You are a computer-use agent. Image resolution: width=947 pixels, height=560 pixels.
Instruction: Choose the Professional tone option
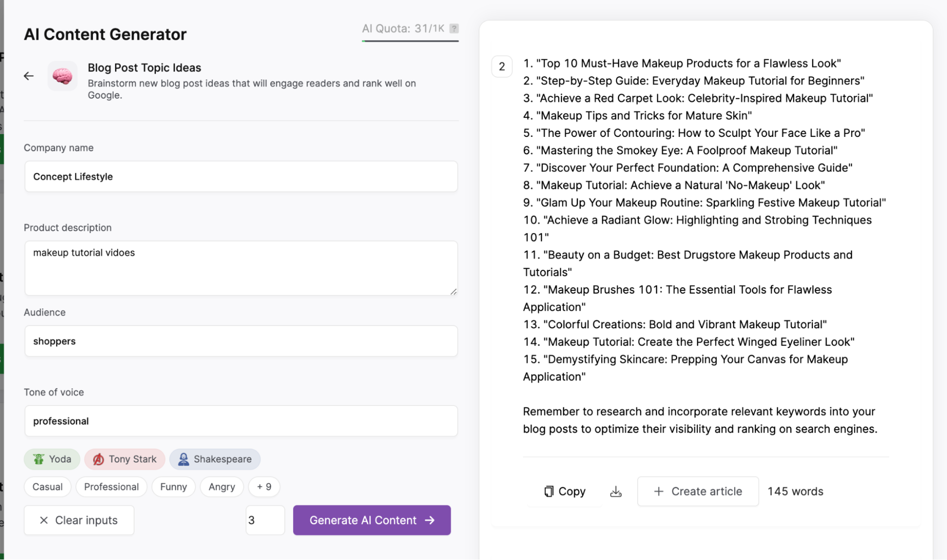tap(111, 487)
